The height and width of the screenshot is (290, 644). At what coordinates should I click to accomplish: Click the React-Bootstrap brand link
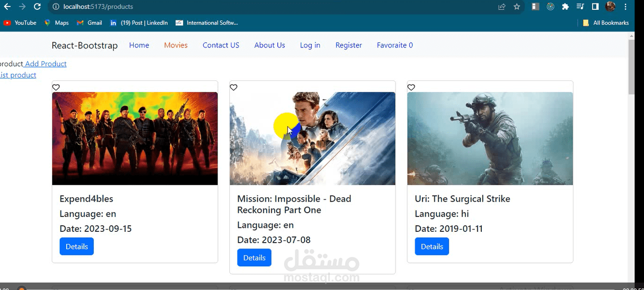coord(85,45)
